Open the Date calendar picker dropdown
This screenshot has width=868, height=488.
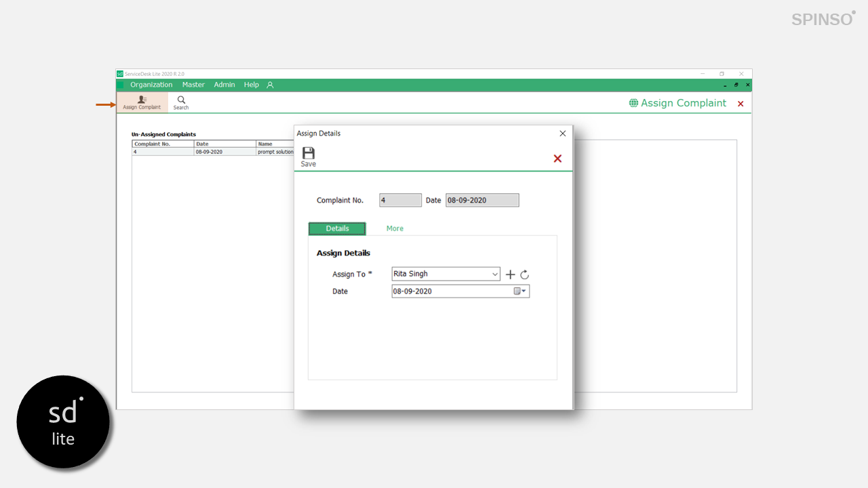pyautogui.click(x=520, y=291)
